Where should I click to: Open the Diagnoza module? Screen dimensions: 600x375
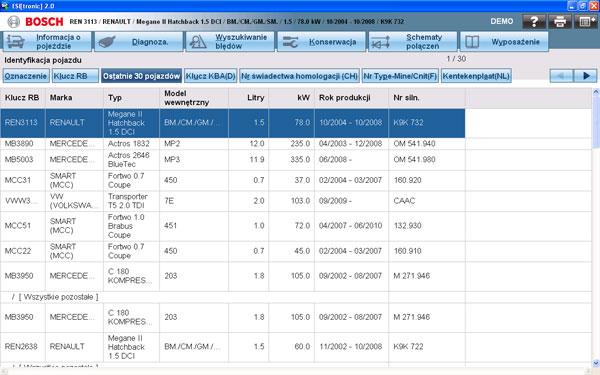click(x=139, y=42)
